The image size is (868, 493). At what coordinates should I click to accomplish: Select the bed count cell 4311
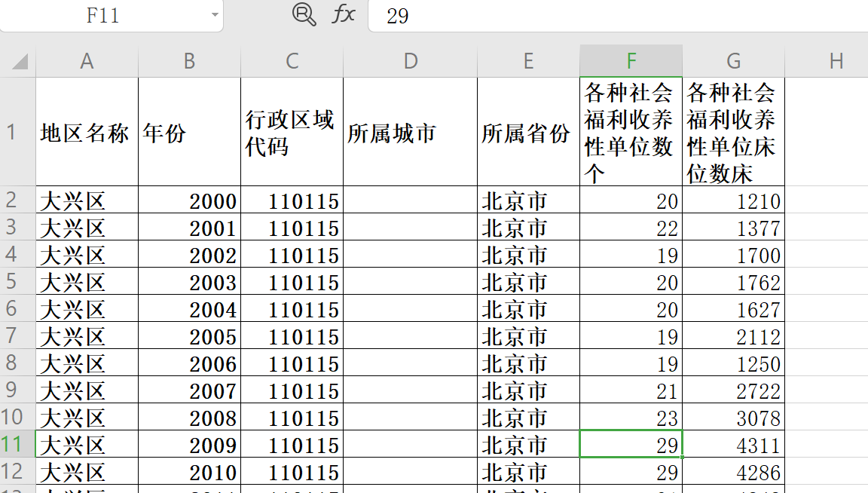[x=733, y=444]
